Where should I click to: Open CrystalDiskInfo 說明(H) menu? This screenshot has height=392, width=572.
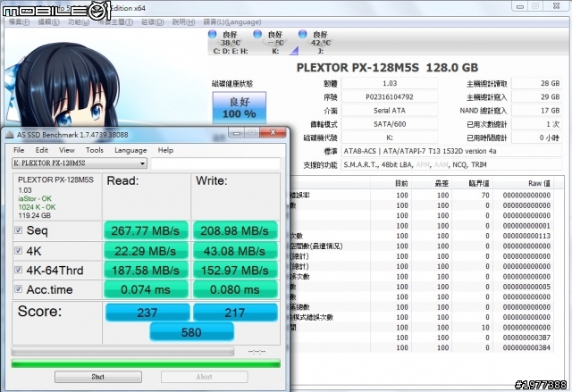point(183,21)
